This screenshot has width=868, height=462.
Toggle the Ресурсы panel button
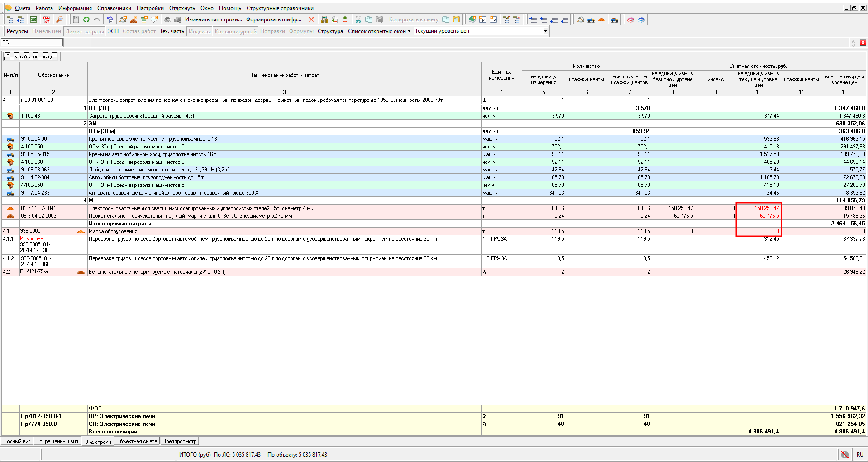17,31
